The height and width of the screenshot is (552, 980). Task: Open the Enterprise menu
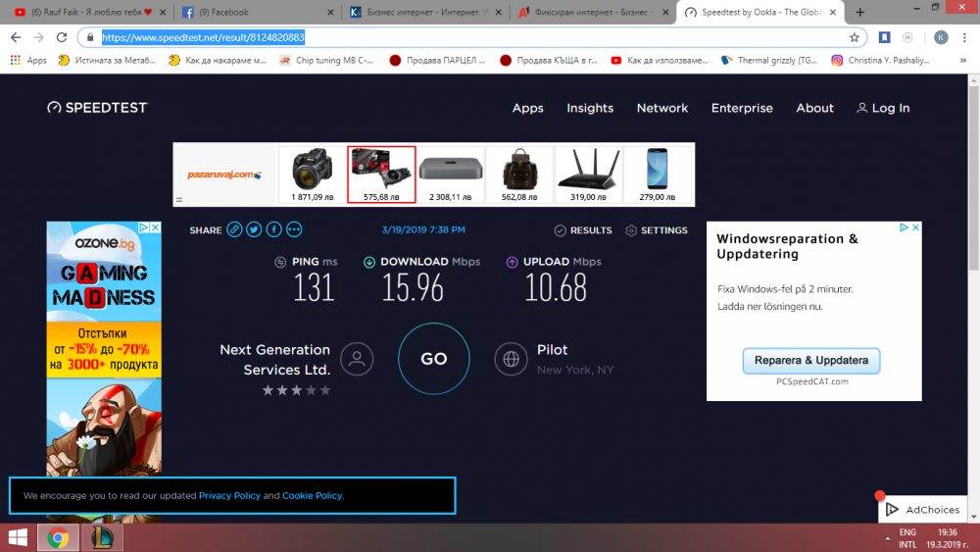point(742,108)
